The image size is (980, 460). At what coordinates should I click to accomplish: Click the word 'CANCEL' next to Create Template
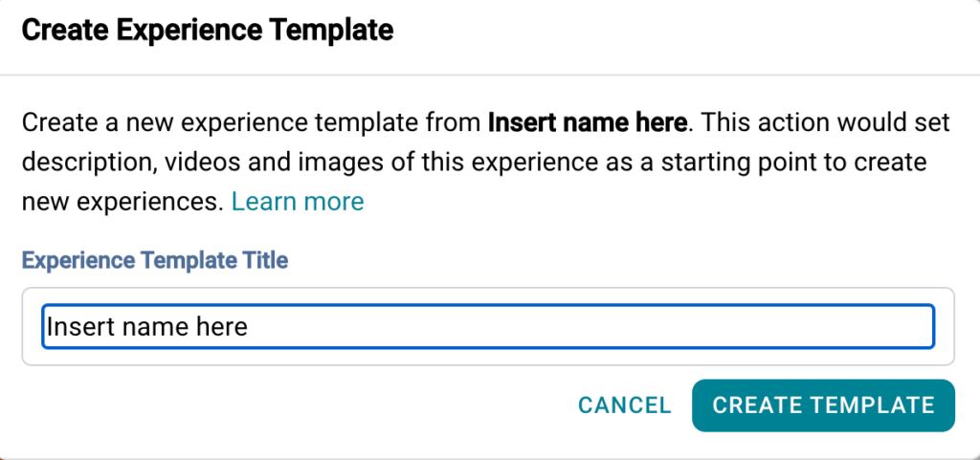(x=624, y=405)
